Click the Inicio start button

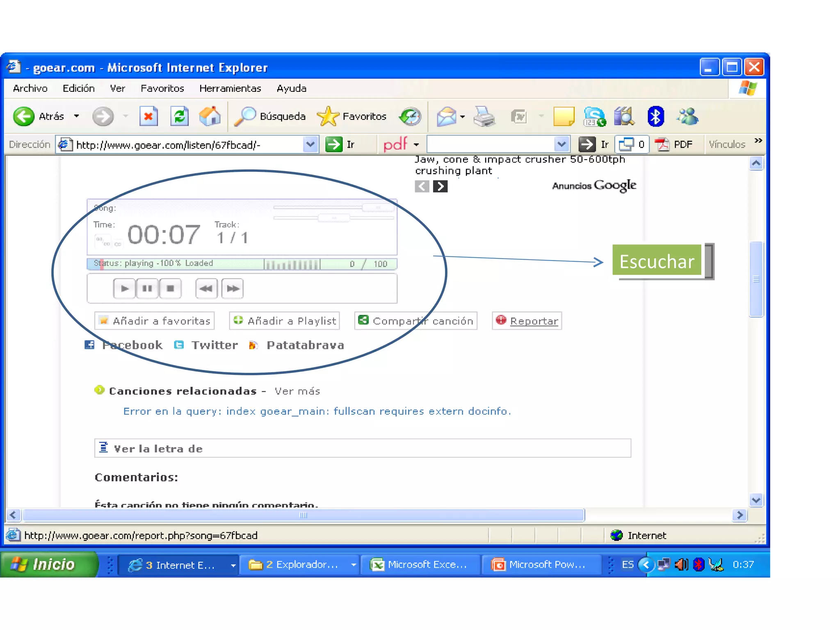[48, 565]
